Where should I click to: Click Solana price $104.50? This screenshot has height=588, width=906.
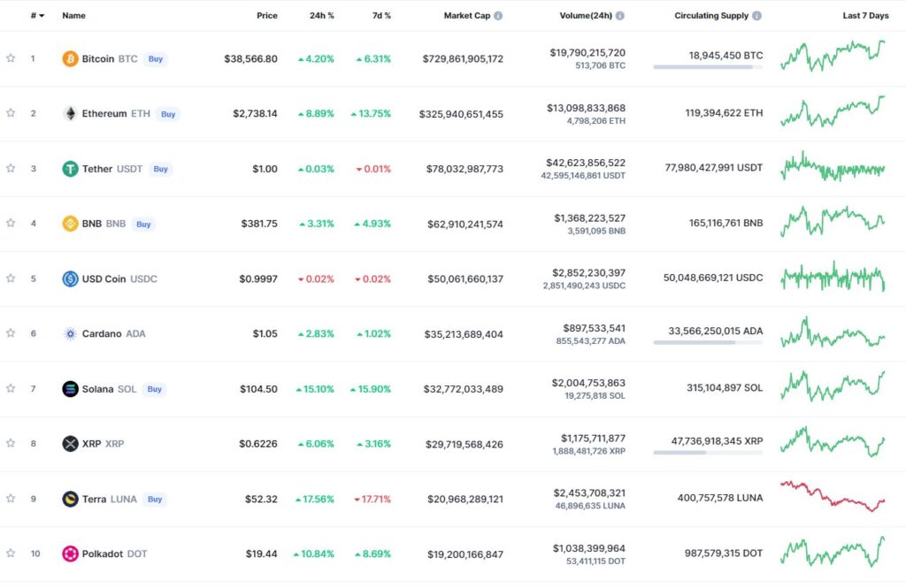(x=259, y=389)
